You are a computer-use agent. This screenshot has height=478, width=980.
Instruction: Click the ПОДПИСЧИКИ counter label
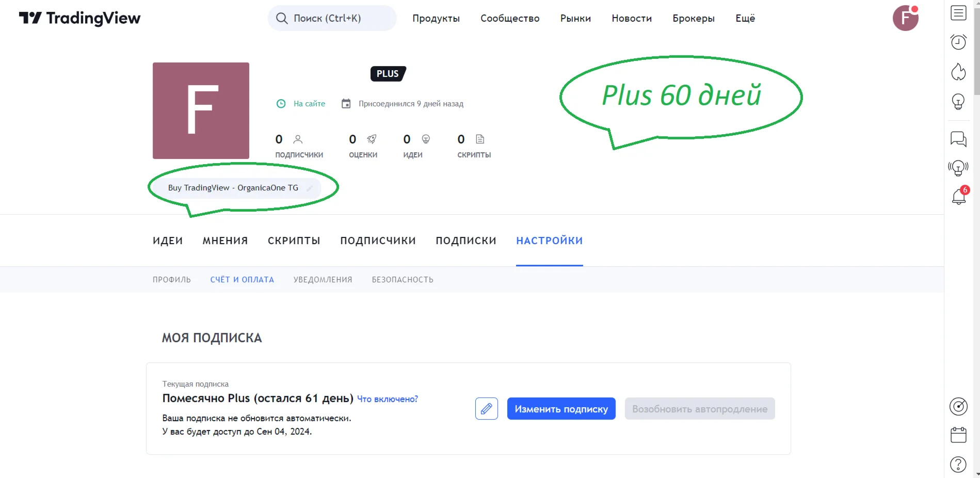pos(299,155)
